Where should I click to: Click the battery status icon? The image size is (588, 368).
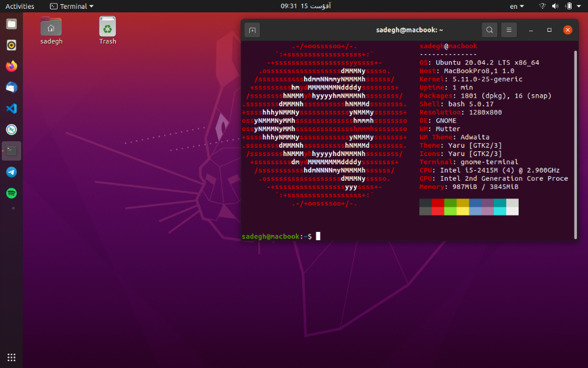pyautogui.click(x=569, y=6)
